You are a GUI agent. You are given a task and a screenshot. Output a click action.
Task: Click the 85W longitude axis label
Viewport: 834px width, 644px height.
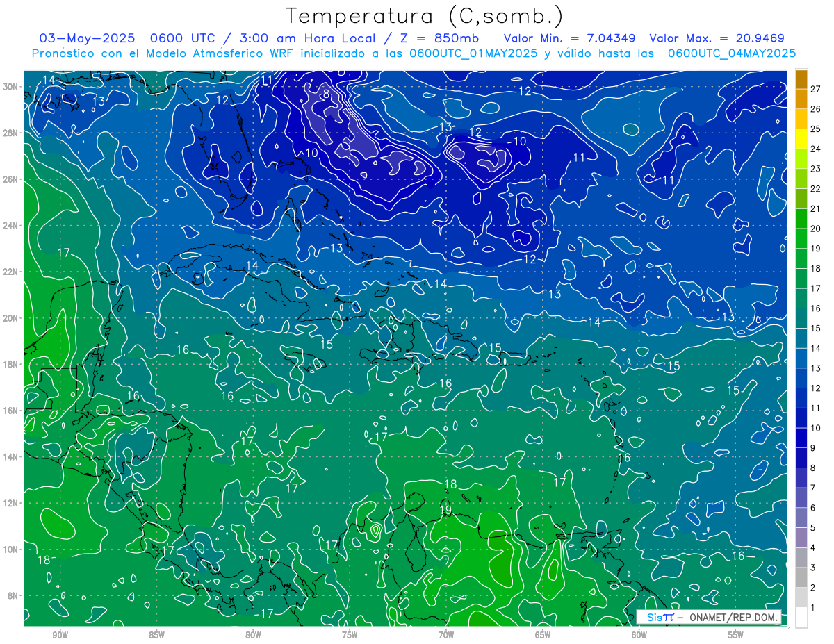pos(156,635)
